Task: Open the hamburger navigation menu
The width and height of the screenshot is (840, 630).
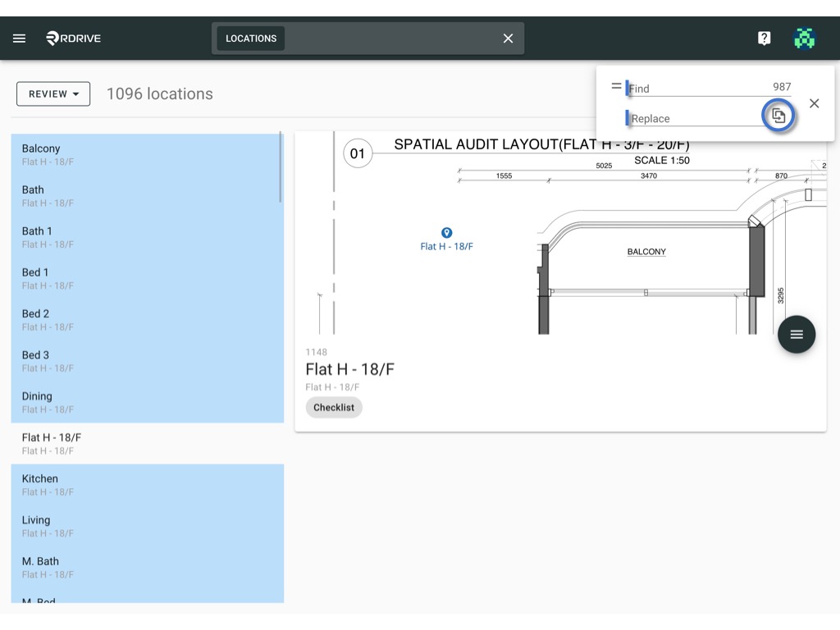Action: pos(20,38)
